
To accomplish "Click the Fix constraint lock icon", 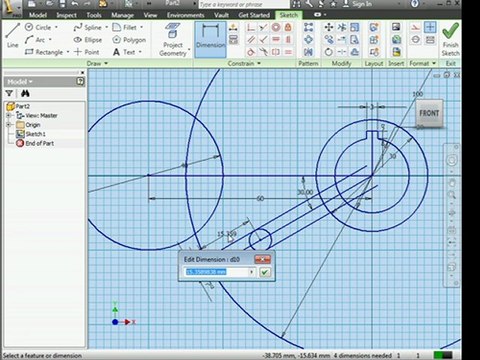I will pos(288,27).
